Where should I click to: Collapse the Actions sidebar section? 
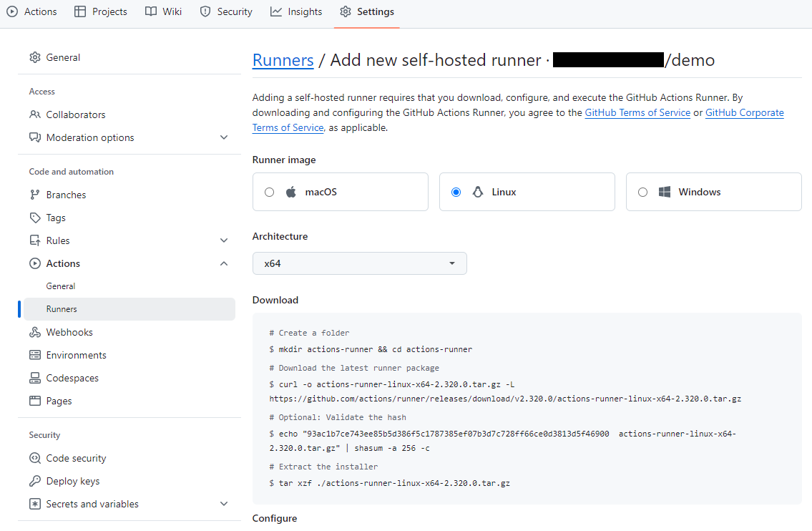point(224,263)
